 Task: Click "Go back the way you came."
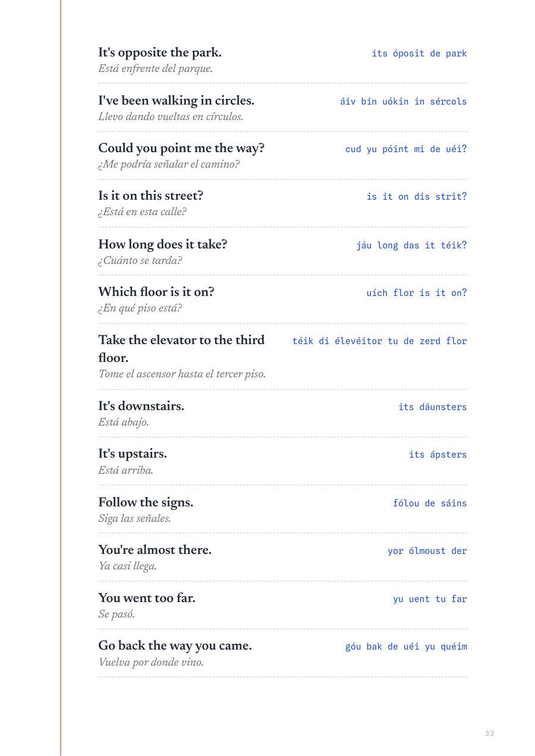(175, 645)
